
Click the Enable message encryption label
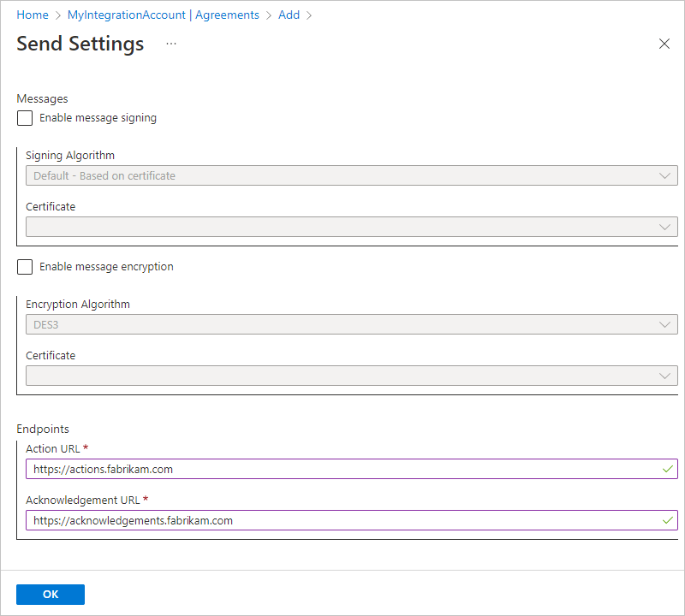pos(106,267)
